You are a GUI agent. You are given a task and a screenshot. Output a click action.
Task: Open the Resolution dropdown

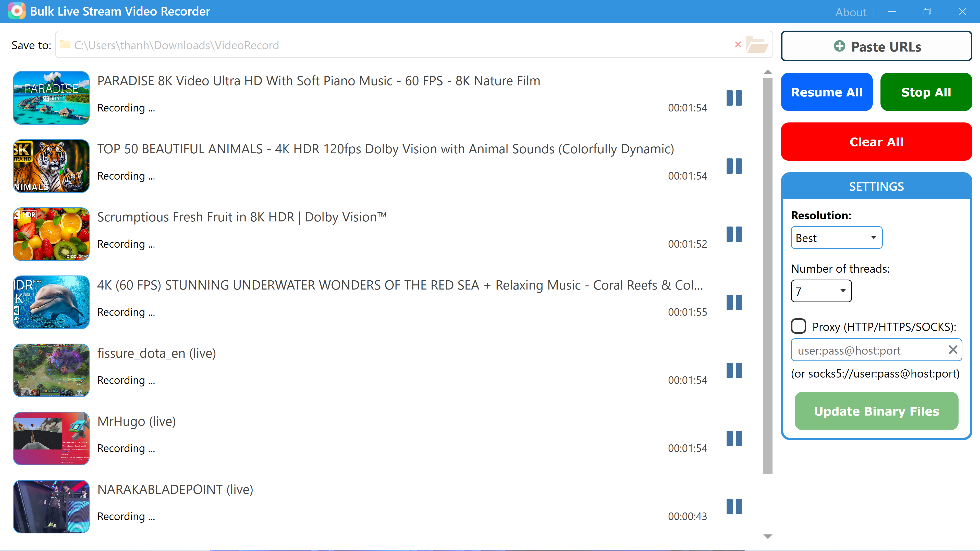coord(836,238)
